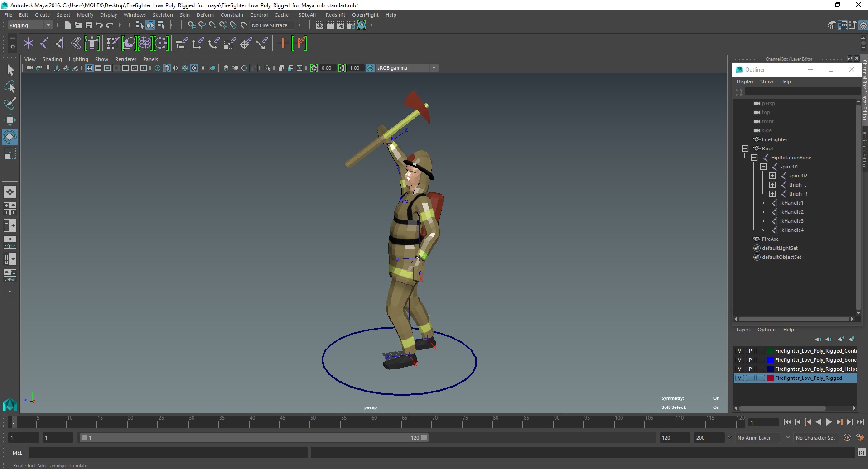Click play forwards button
Screen dimensions: 868x469
click(x=829, y=422)
